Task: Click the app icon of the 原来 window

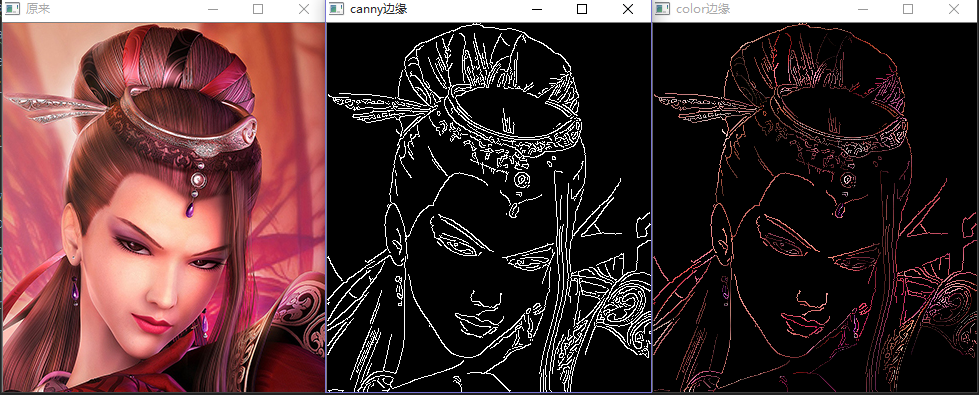Action: pyautogui.click(x=12, y=9)
